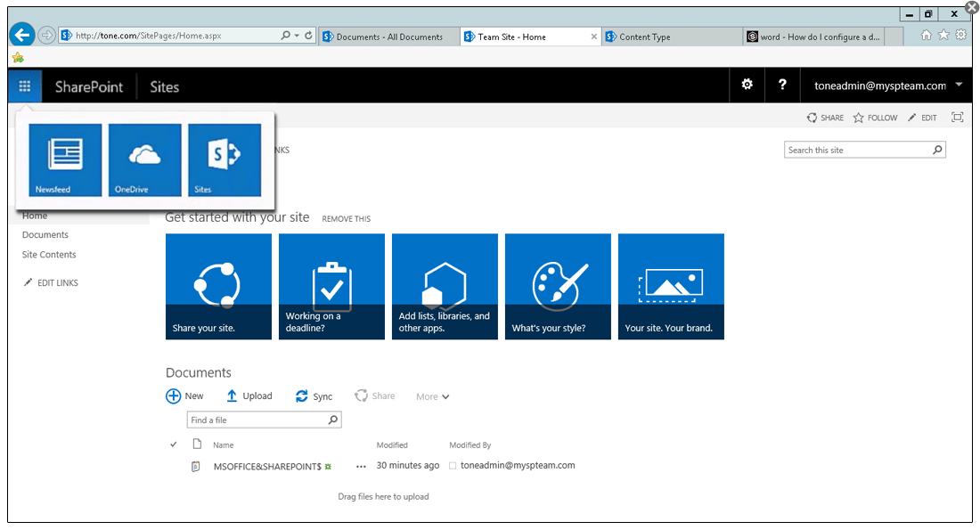The width and height of the screenshot is (980, 530).
Task: Click the REMOVE THIS link
Action: tap(347, 219)
